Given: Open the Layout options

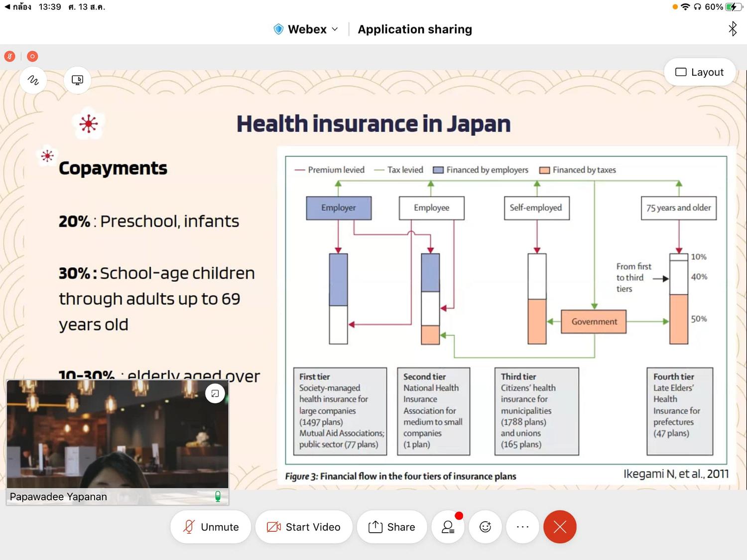Looking at the screenshot, I should click(700, 72).
